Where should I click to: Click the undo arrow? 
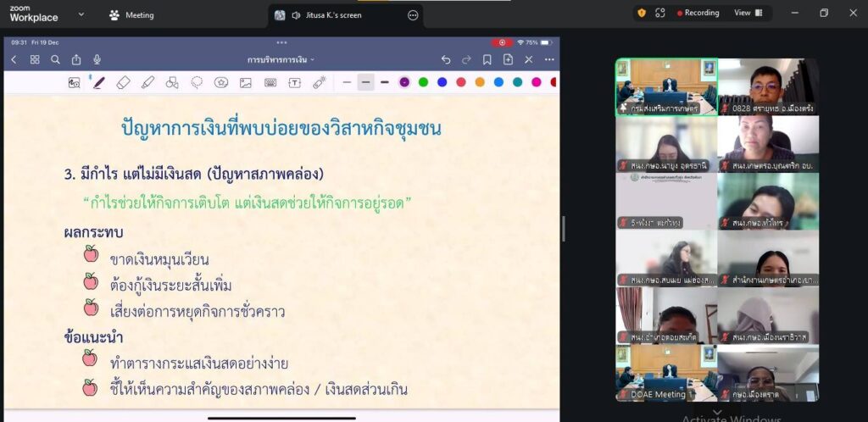(x=446, y=59)
